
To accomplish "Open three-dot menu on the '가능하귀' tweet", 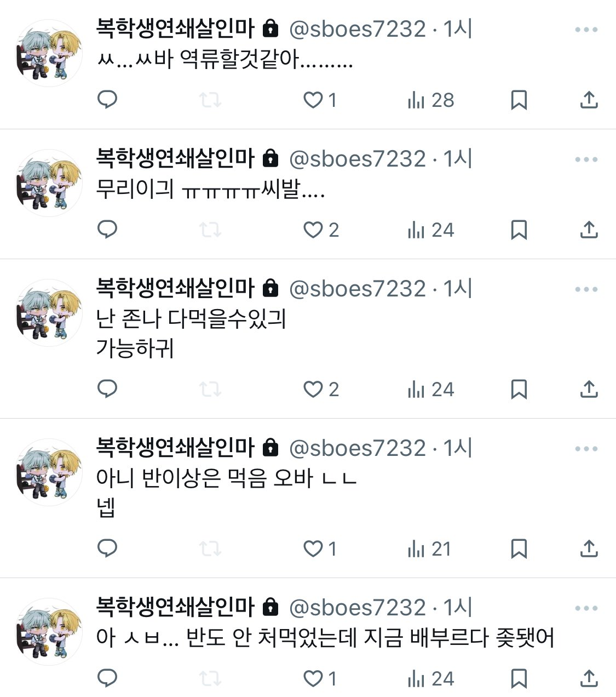I will pyautogui.click(x=586, y=289).
